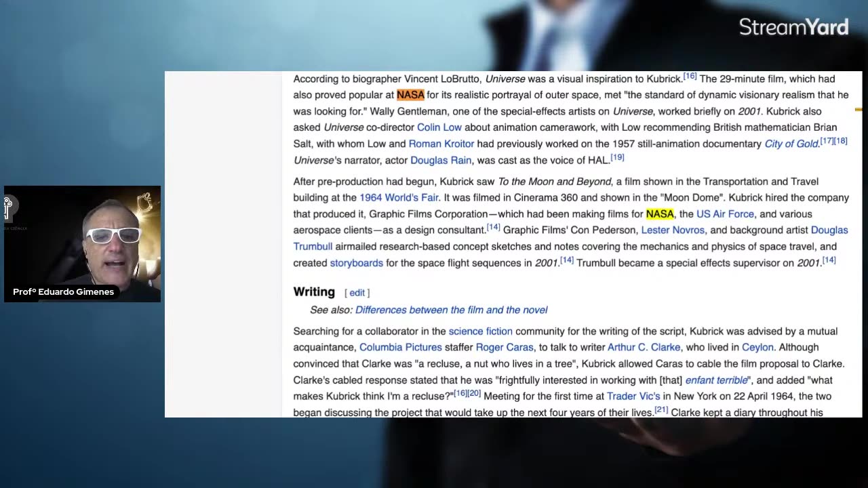Click the Profº Eduardo Gimenes name label

pos(64,292)
